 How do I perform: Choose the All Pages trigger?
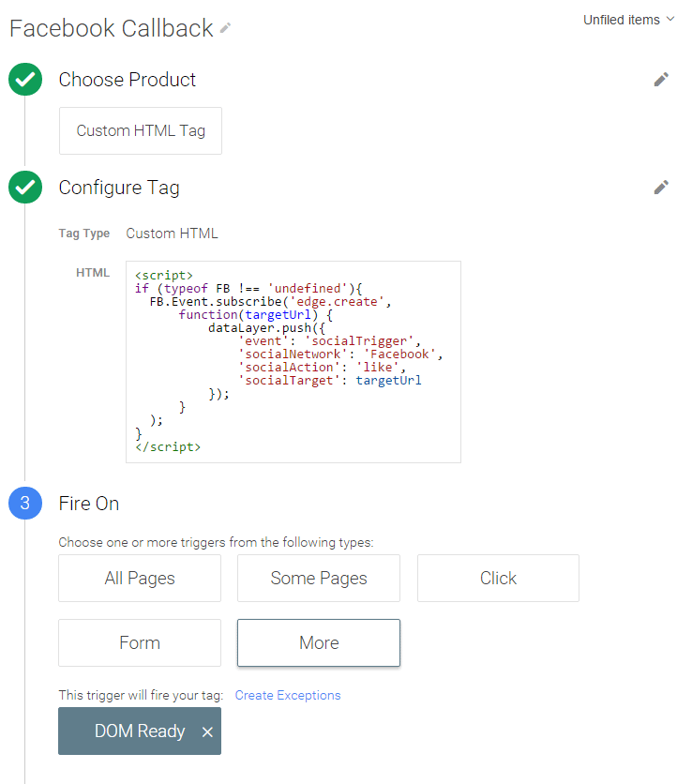(x=140, y=578)
